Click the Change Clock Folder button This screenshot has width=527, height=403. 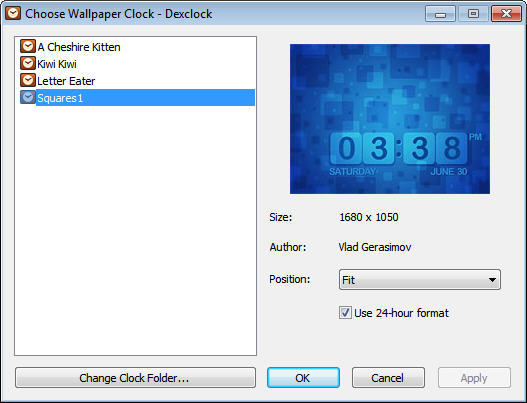click(135, 378)
